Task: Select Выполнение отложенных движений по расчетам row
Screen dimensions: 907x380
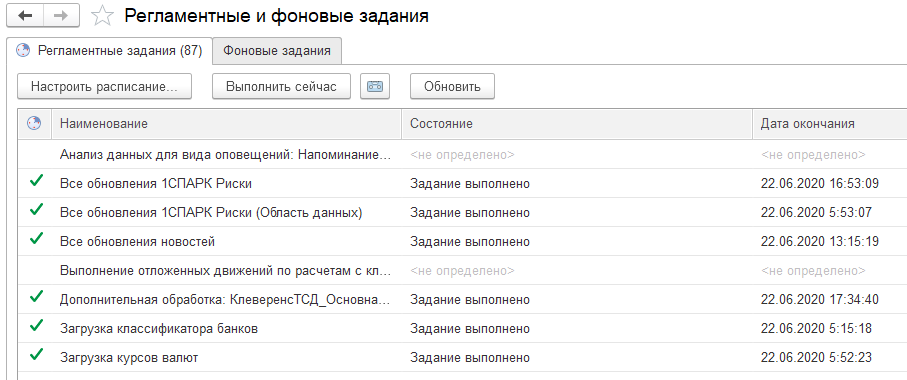Action: pyautogui.click(x=462, y=270)
